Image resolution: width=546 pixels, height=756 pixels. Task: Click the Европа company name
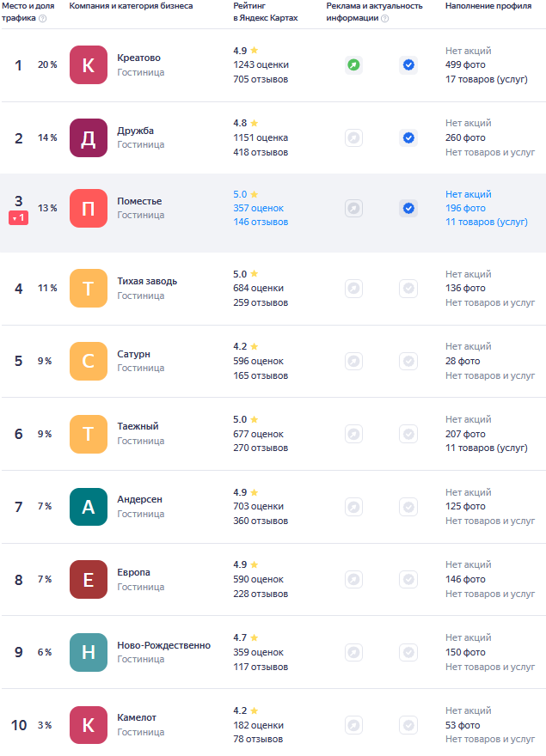[134, 572]
